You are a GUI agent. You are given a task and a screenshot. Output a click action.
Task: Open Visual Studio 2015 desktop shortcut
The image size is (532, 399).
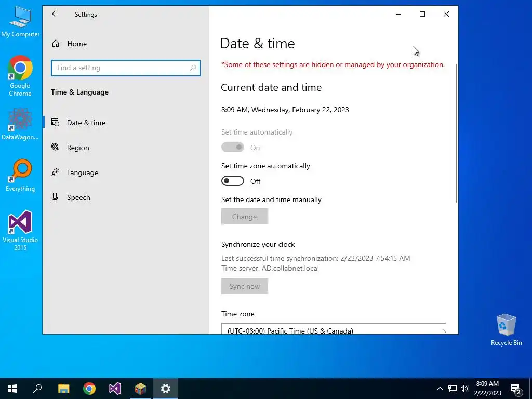(x=20, y=231)
